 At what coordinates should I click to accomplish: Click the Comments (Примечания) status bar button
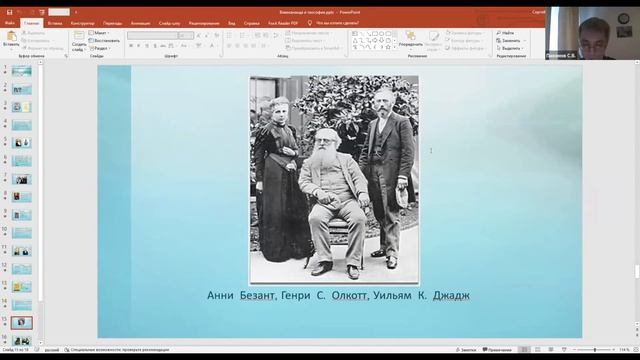coord(497,350)
